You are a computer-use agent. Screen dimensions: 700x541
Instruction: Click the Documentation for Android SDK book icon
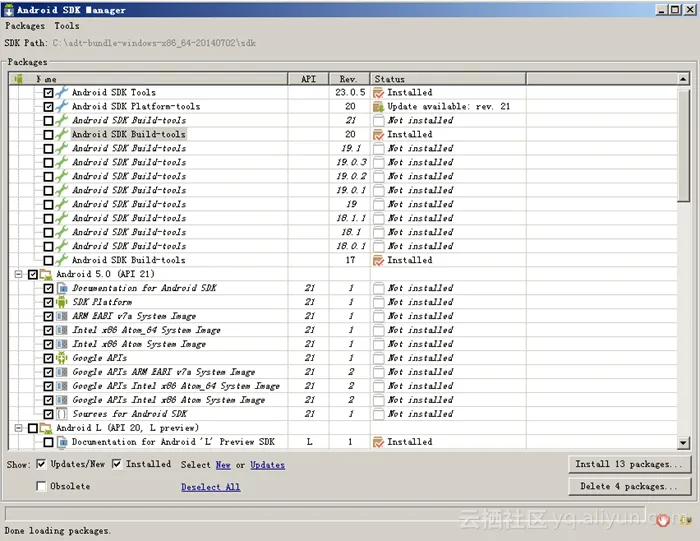pos(62,288)
